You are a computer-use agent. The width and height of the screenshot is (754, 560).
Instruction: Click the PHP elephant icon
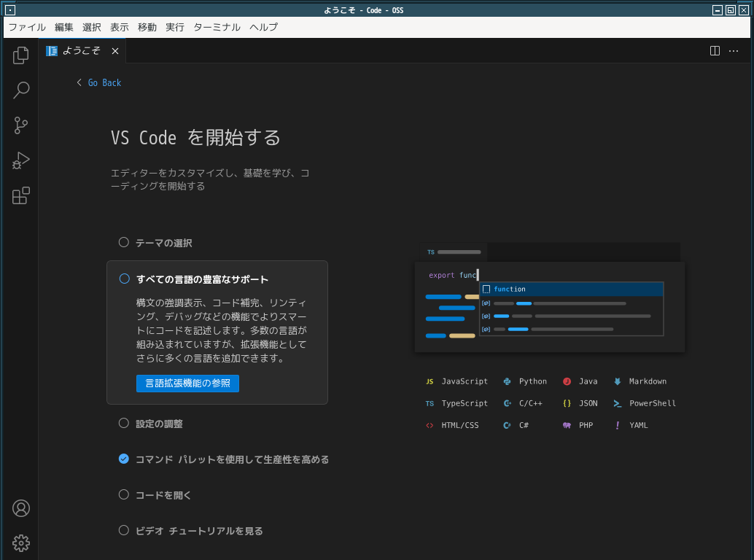pyautogui.click(x=567, y=425)
